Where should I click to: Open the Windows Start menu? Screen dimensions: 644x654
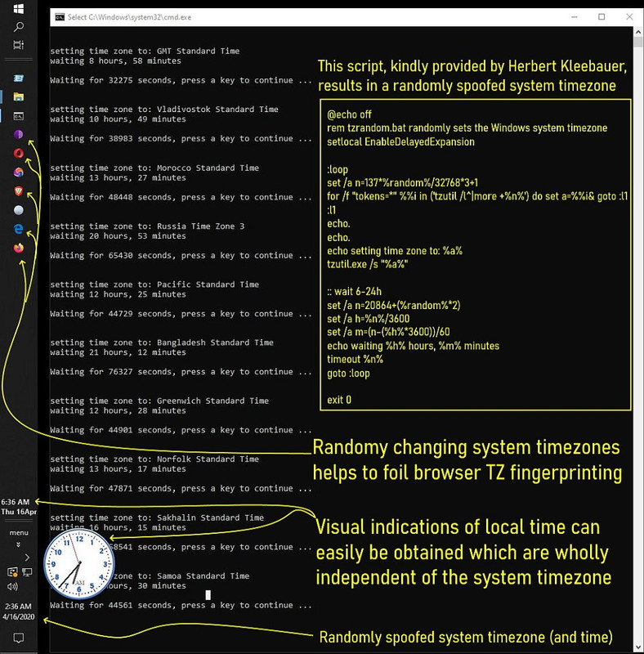(x=18, y=8)
